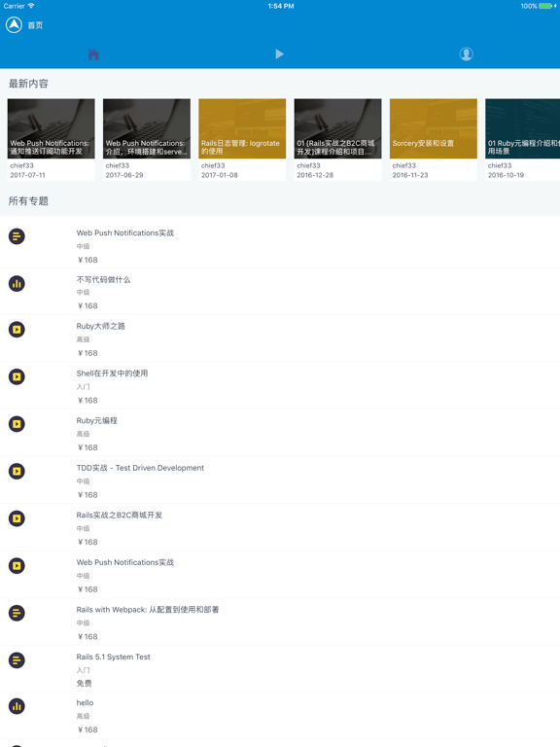Select hello topic title
The width and height of the screenshot is (560, 747).
coord(85,702)
